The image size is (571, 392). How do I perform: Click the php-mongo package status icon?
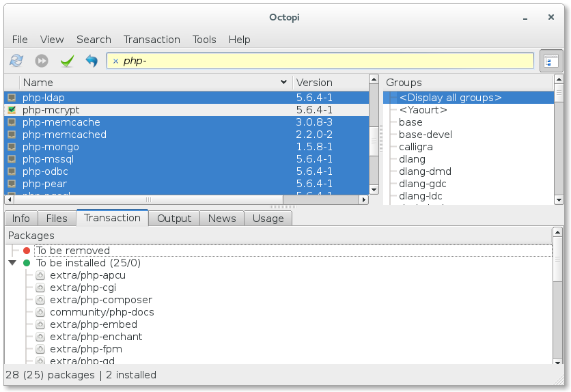12,147
